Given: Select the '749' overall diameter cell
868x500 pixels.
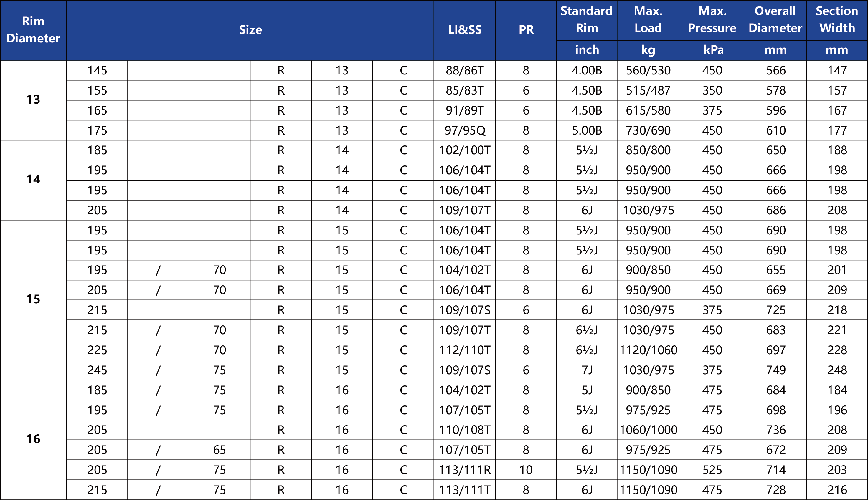Looking at the screenshot, I should pyautogui.click(x=775, y=370).
